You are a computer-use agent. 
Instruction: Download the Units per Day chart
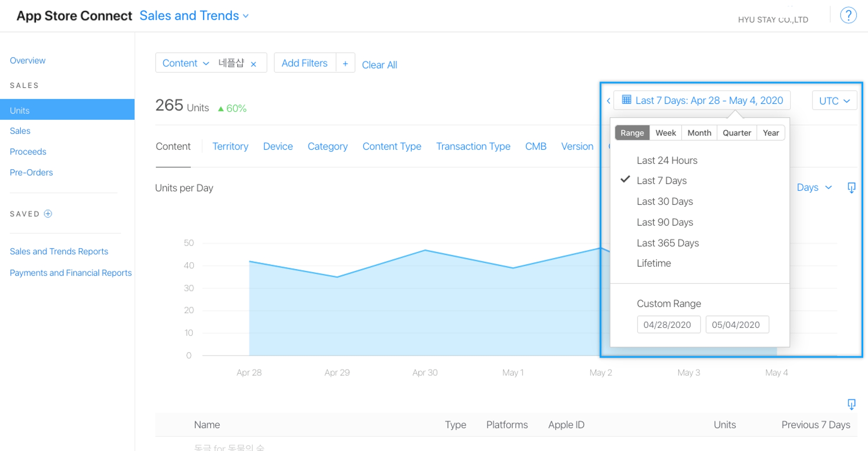point(851,188)
